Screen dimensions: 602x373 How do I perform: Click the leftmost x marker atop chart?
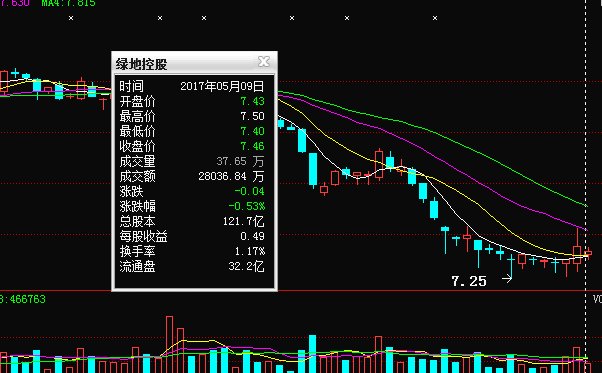pyautogui.click(x=71, y=18)
